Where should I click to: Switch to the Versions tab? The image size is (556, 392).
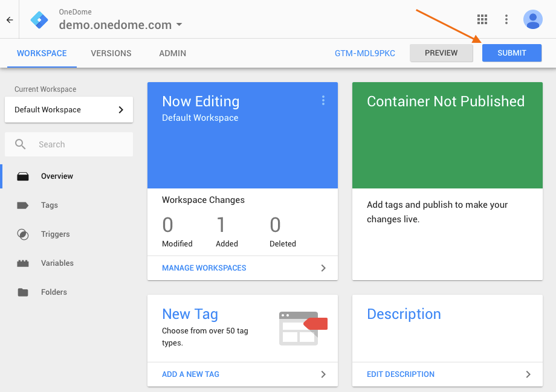point(111,53)
